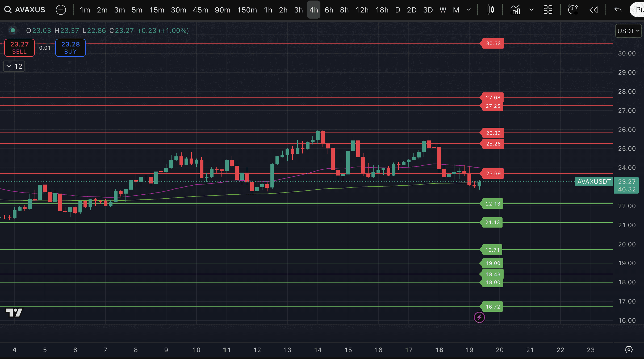Click the 23.28 BUY button
This screenshot has height=359, width=644.
pyautogui.click(x=70, y=48)
